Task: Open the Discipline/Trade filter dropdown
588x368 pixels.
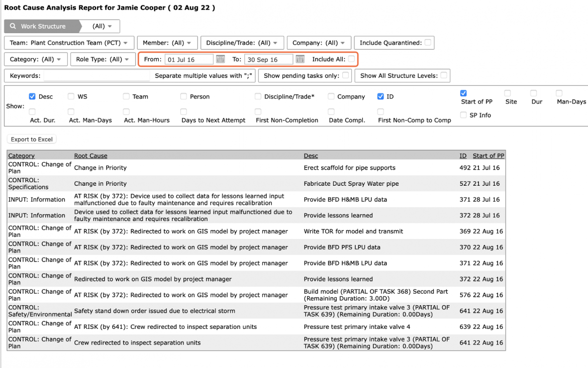Action: click(242, 43)
